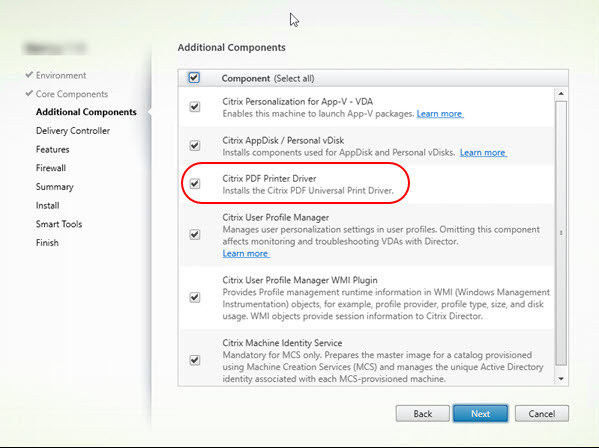Go to the Next wizard page
The height and width of the screenshot is (448, 599).
481,414
